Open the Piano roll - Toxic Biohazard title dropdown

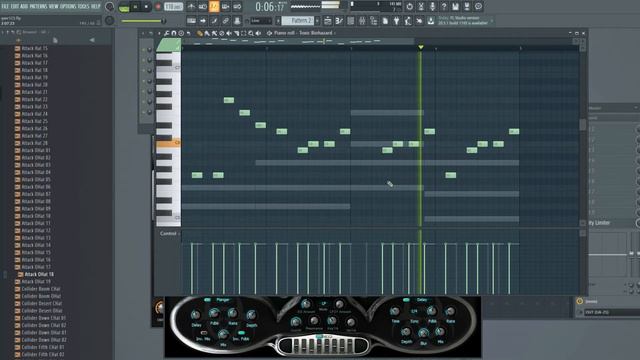[x=303, y=33]
